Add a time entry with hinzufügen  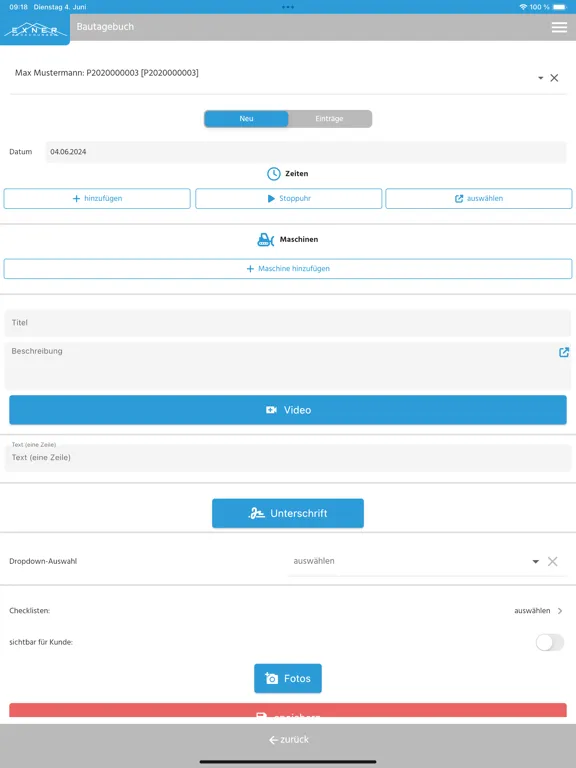click(97, 198)
